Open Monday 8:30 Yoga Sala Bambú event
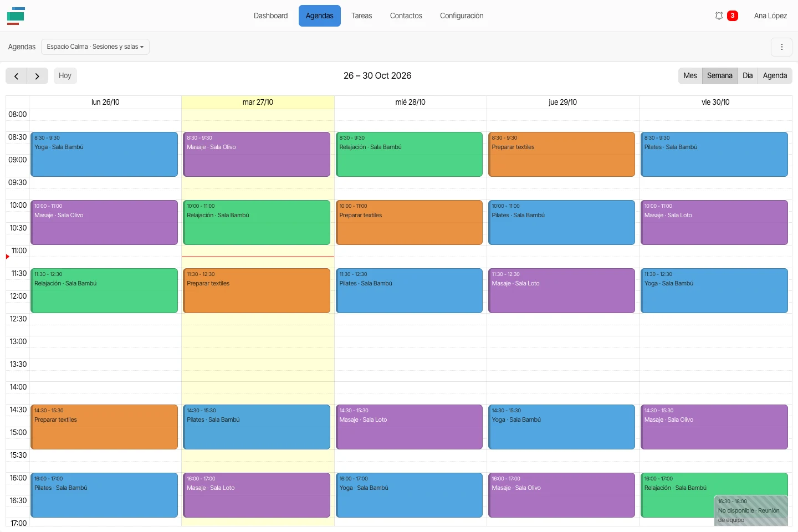 [x=104, y=155]
